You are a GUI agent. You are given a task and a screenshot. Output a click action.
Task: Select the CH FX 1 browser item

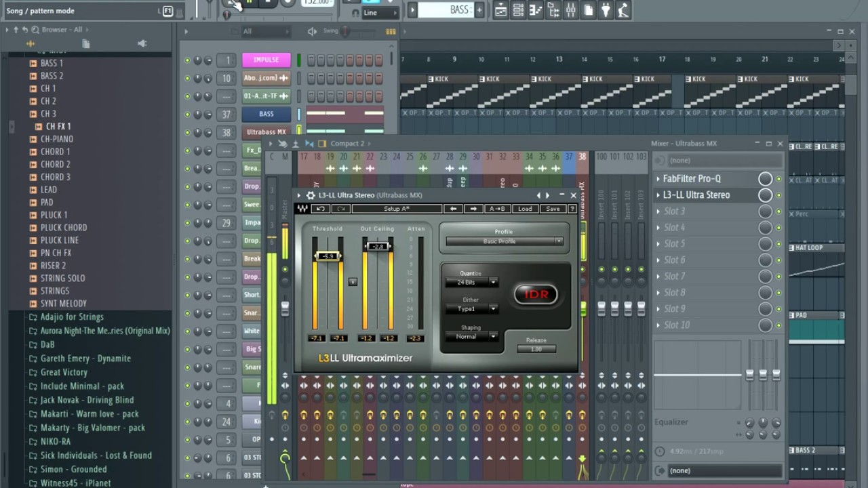58,126
